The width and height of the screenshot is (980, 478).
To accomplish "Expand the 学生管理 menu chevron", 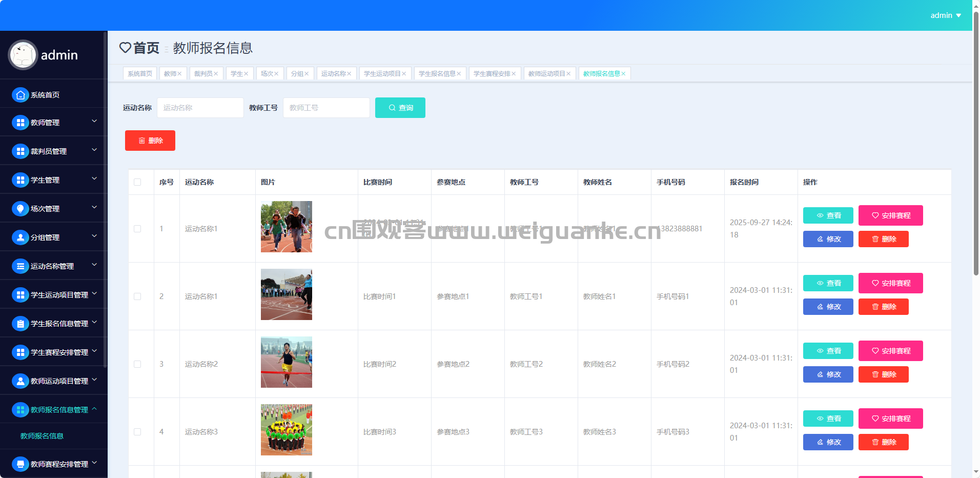I will click(94, 178).
